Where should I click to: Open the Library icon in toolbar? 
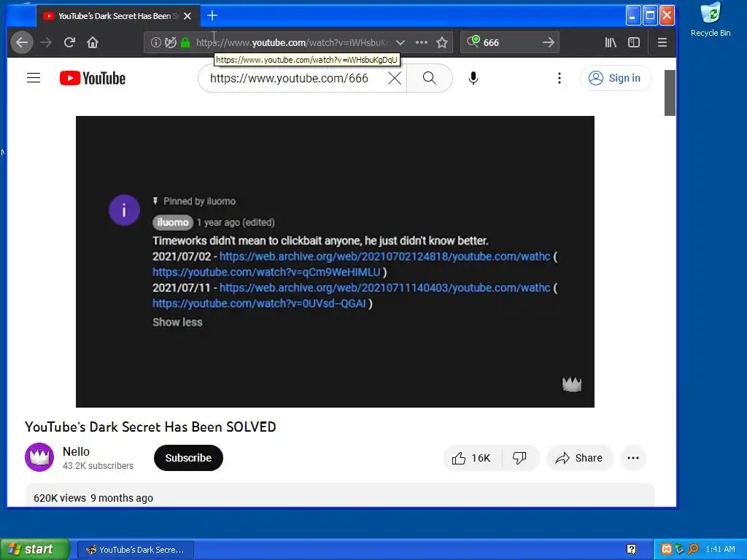pyautogui.click(x=611, y=42)
